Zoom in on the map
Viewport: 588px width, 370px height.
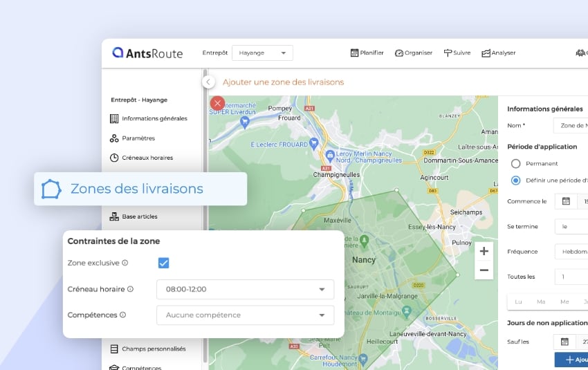pos(484,251)
